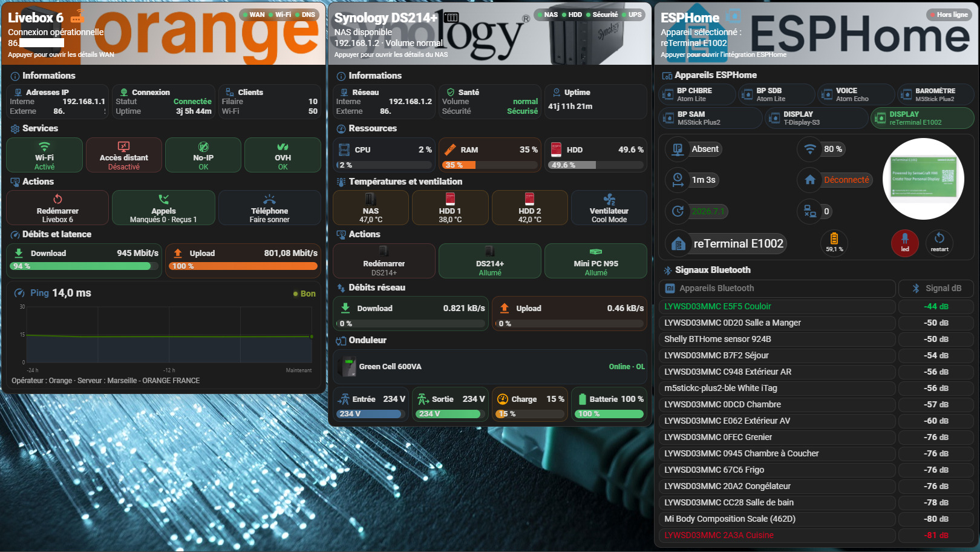980x552 pixels.
Task: Click the RAM 35 % usage bar
Action: pos(490,165)
